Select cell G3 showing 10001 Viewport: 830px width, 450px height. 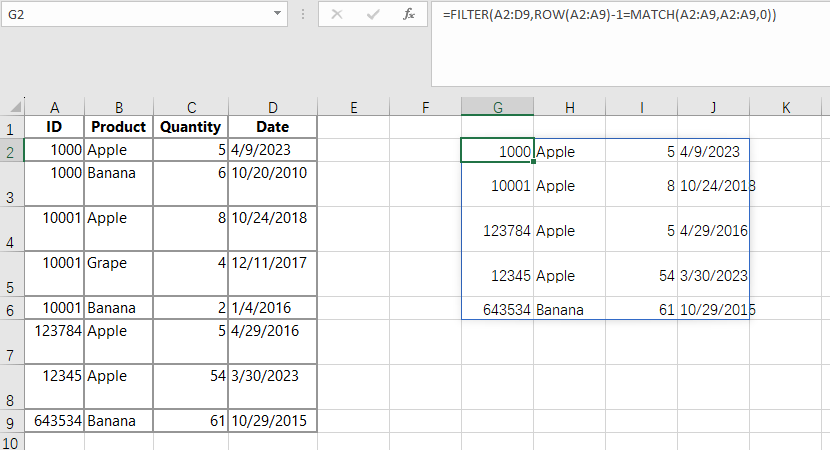(498, 184)
